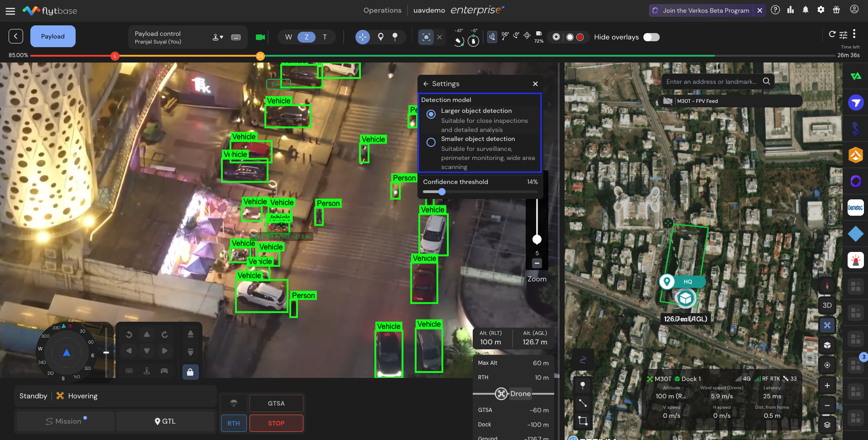
Task: Close the Settings panel
Action: (535, 84)
